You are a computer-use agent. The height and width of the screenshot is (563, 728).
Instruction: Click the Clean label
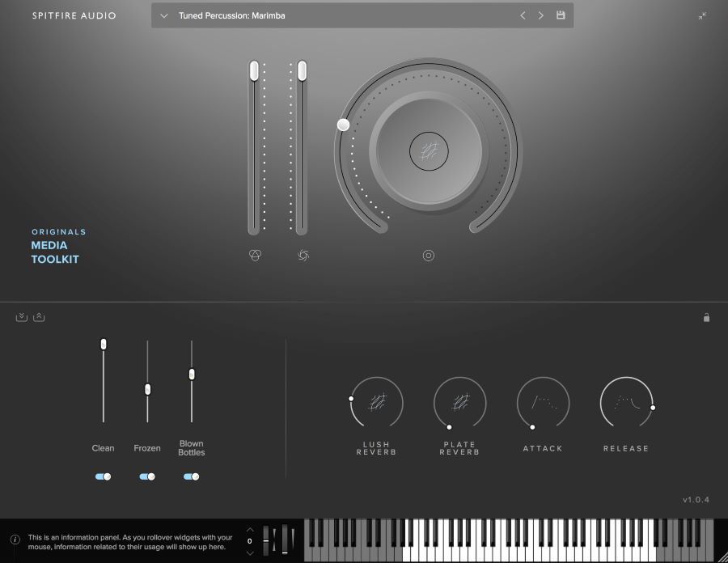click(103, 448)
